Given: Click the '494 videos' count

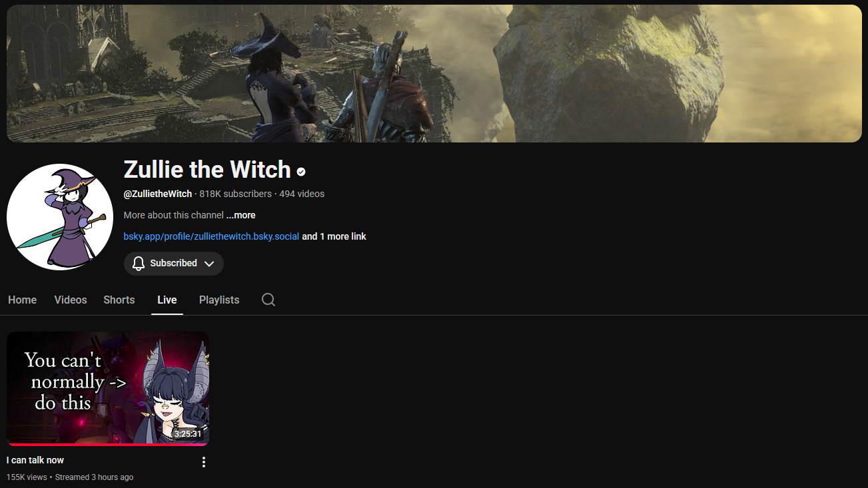Looking at the screenshot, I should (302, 194).
